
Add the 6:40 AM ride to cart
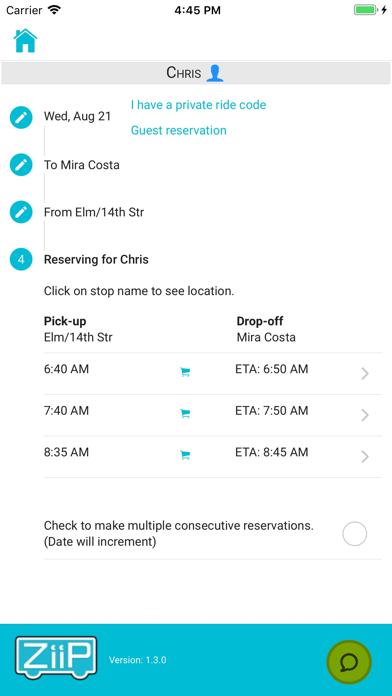(185, 373)
